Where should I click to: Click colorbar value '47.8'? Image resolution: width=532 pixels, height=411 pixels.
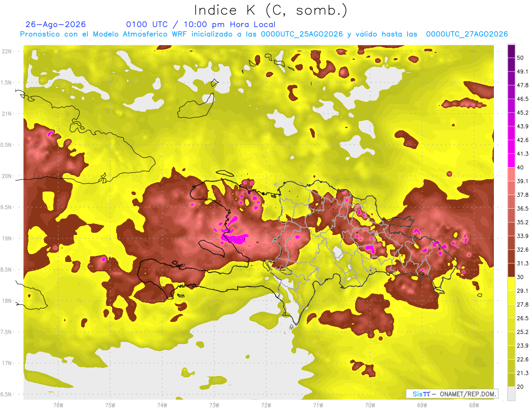click(x=523, y=85)
